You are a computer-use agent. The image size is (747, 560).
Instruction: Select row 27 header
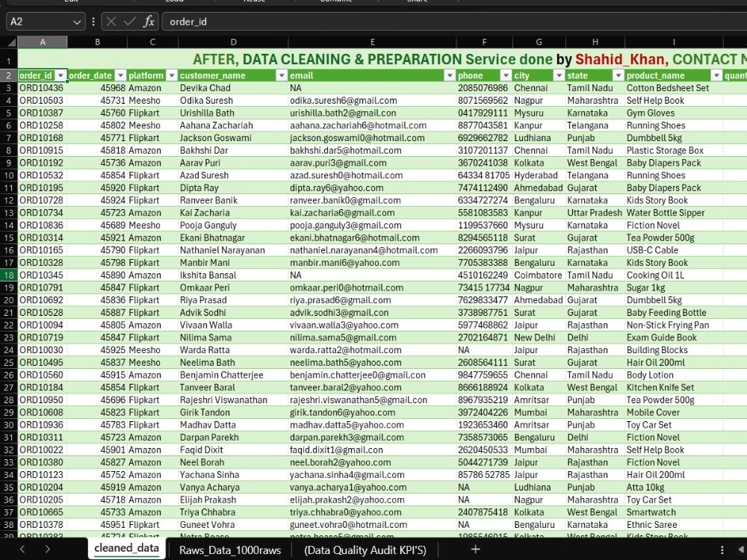[x=8, y=387]
